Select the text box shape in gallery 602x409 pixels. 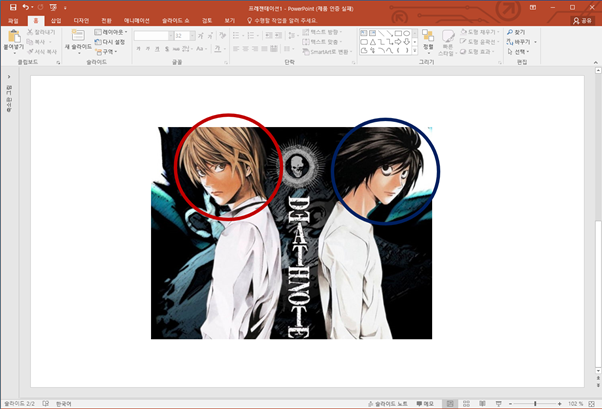pos(364,33)
